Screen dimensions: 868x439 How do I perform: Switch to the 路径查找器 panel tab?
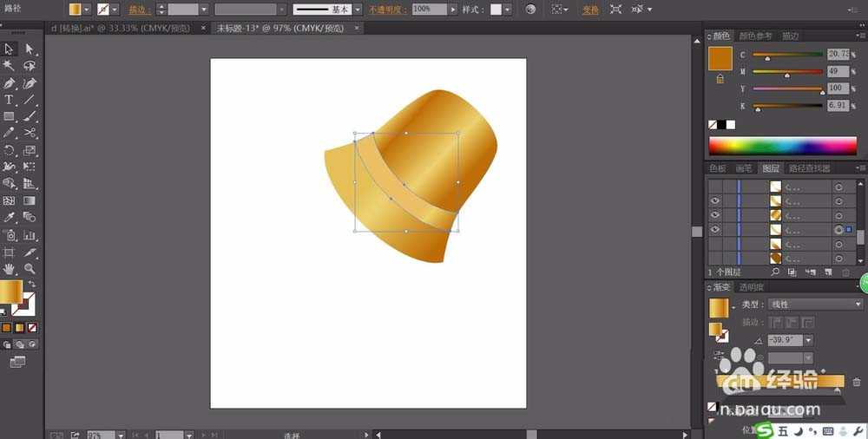tap(809, 168)
